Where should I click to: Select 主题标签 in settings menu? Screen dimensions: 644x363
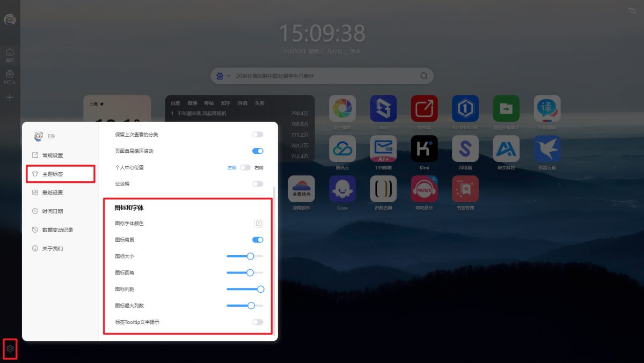pos(60,174)
